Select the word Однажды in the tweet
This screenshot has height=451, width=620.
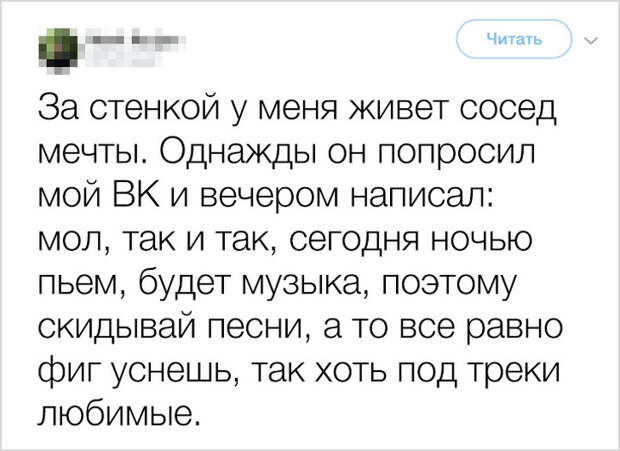[x=236, y=153]
